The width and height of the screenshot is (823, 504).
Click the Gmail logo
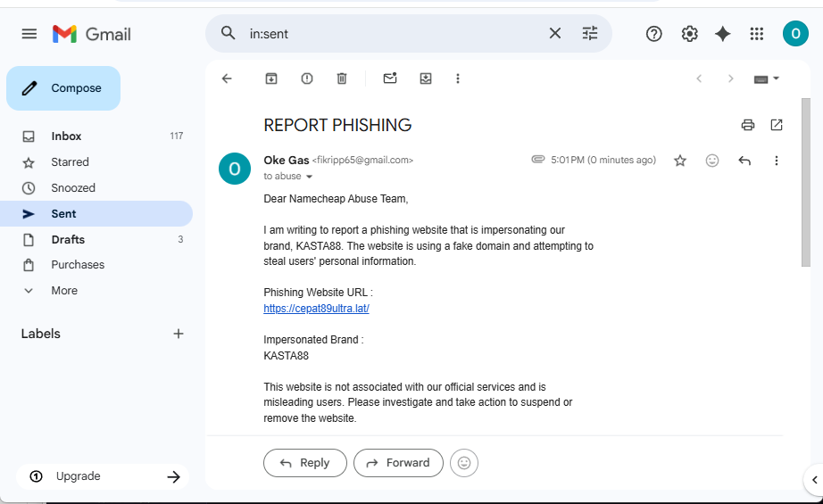92,34
